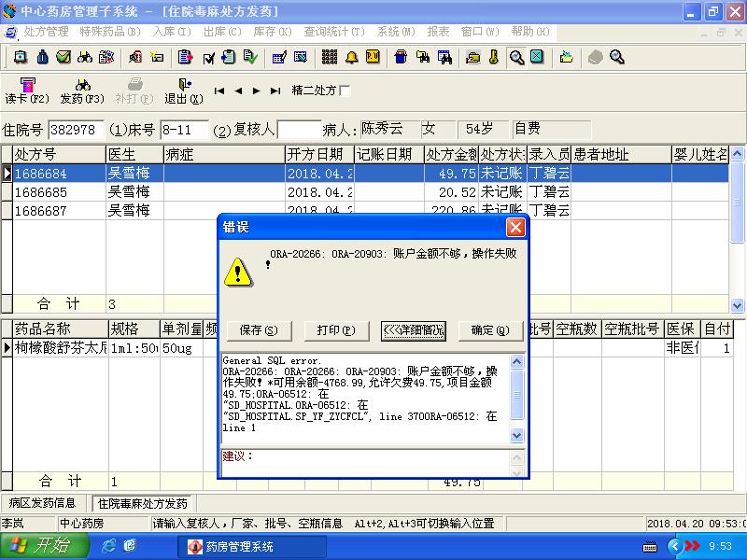Image resolution: width=747 pixels, height=560 pixels.
Task: Open the 报表 menu
Action: click(438, 32)
